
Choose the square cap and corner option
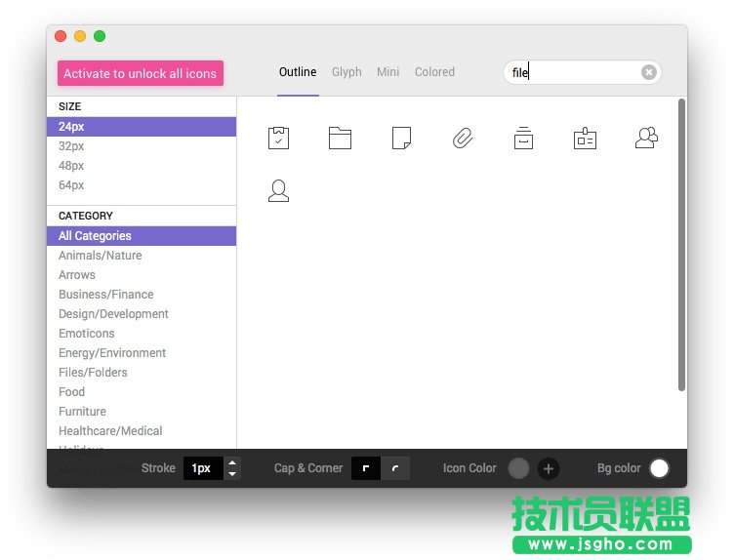click(x=366, y=468)
